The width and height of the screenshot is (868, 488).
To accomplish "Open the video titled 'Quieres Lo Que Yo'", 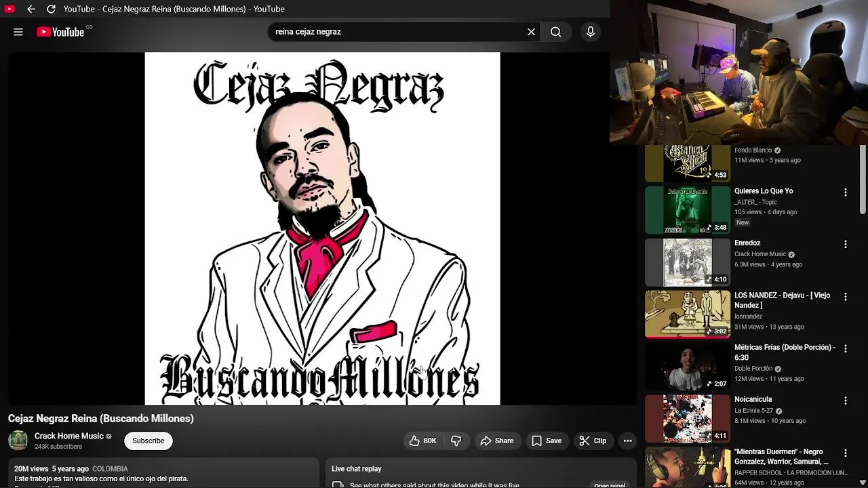I will [764, 191].
